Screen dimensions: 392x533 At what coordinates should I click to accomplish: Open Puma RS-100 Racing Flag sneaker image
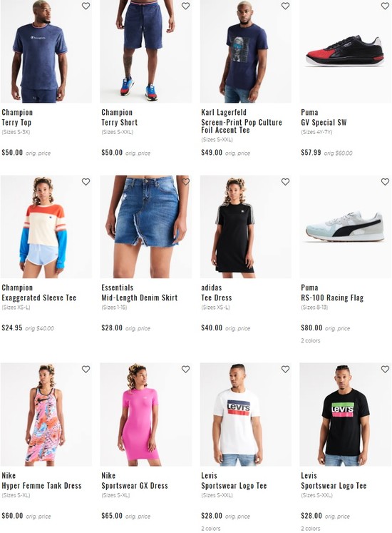tap(345, 227)
